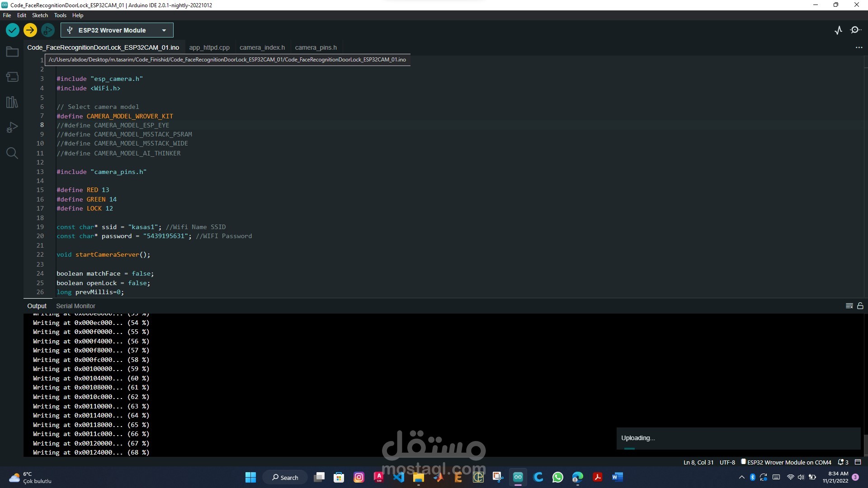Click the notifications count in status bar

(x=843, y=462)
